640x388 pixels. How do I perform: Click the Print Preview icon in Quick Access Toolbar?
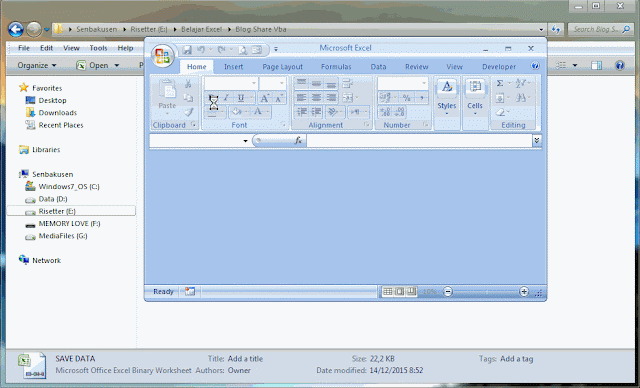point(243,50)
